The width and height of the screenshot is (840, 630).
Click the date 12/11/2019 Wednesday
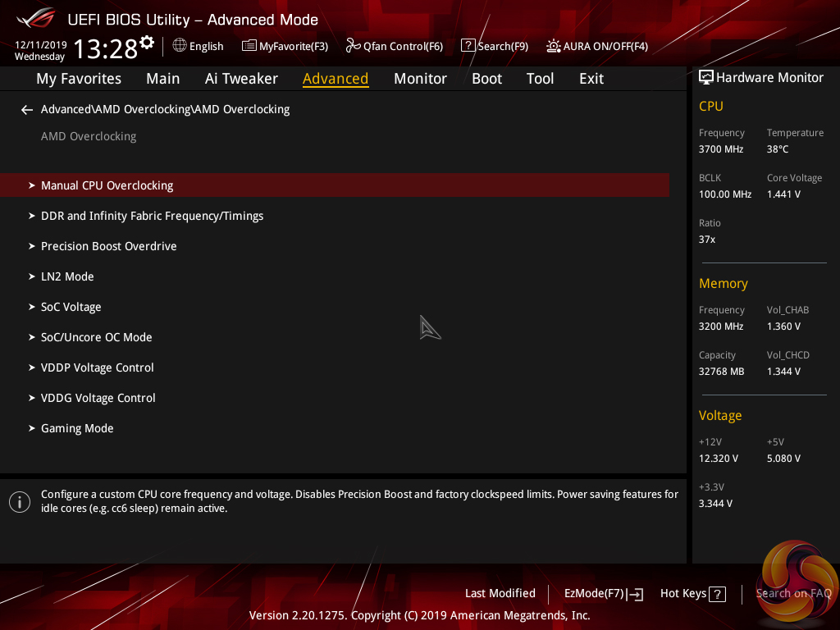tap(40, 50)
